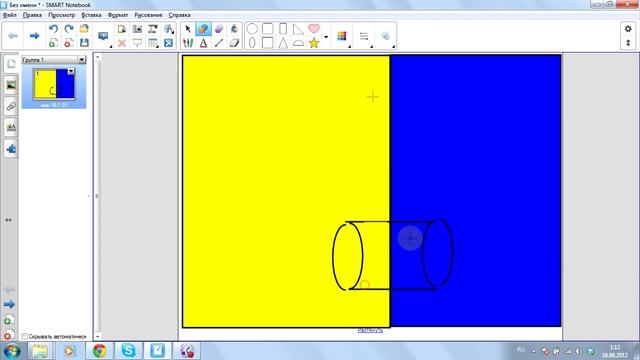Viewport: 640px width, 360px height.
Task: Open Skype from the taskbar
Action: (128, 351)
